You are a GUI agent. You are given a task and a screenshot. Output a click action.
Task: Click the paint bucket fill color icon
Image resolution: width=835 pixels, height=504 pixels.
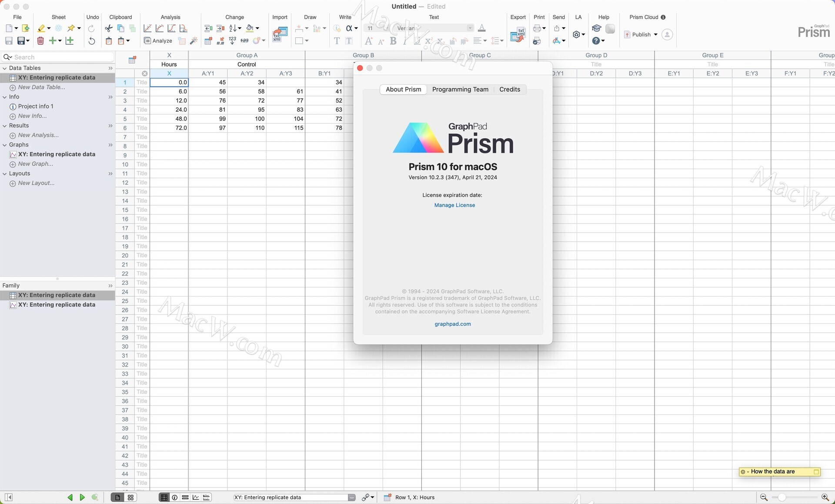(x=250, y=28)
